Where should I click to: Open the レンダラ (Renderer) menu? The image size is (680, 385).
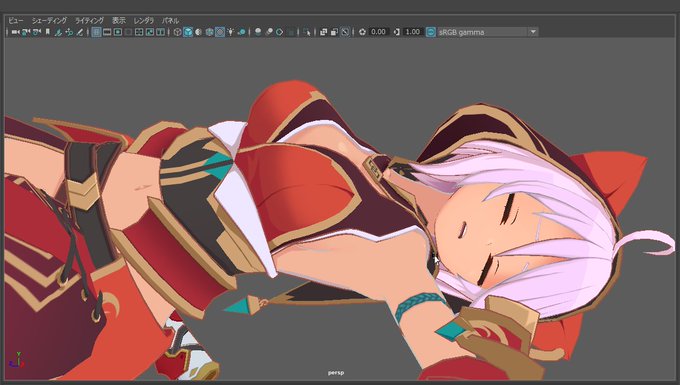coord(144,20)
